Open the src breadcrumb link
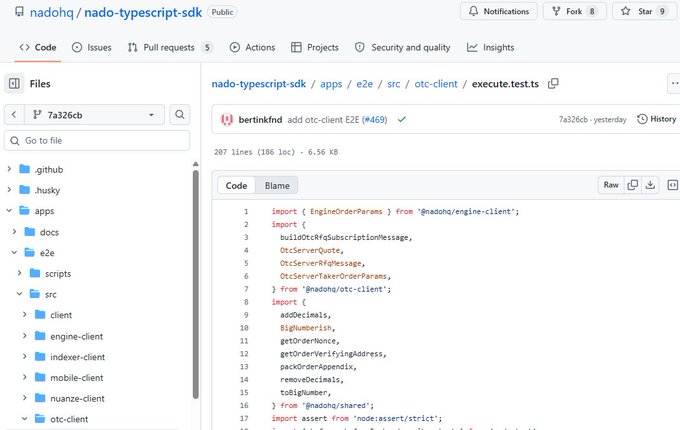Viewport: 680px width, 430px height. pos(393,84)
